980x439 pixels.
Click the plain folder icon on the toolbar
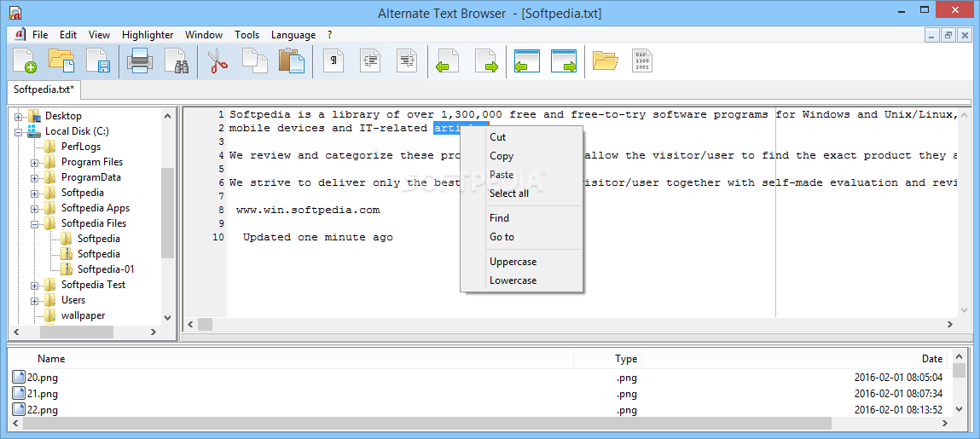coord(605,61)
